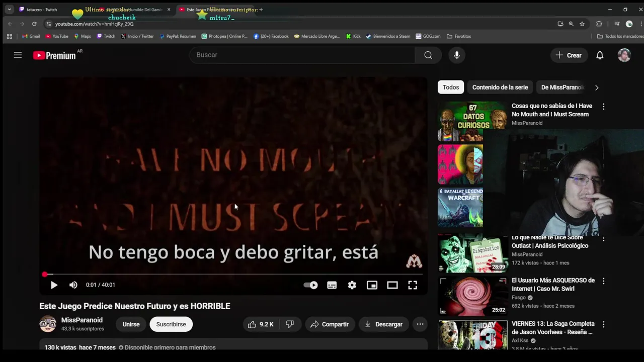
Task: Open the tab search dropdown arrow
Action: [x=9, y=10]
